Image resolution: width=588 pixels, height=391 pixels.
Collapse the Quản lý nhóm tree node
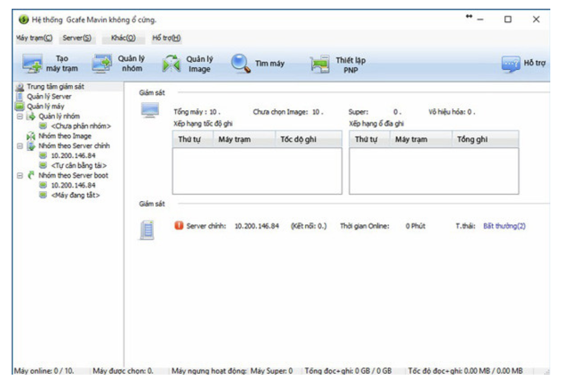point(20,116)
